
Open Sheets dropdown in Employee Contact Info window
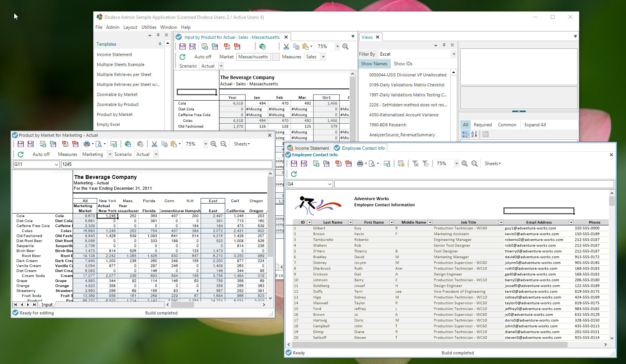pos(493,164)
